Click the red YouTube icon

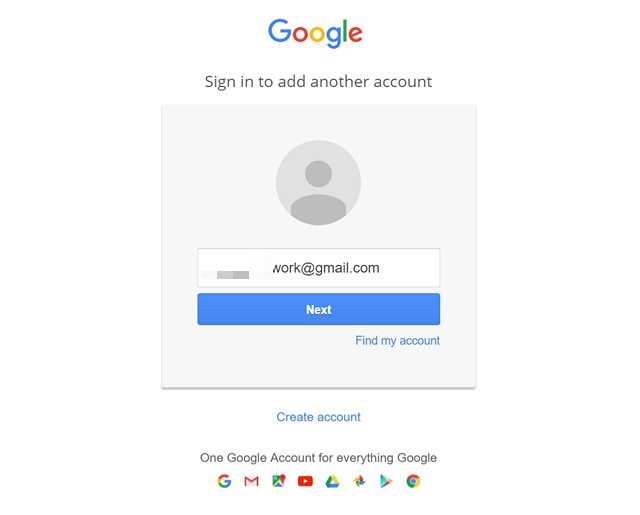[305, 482]
